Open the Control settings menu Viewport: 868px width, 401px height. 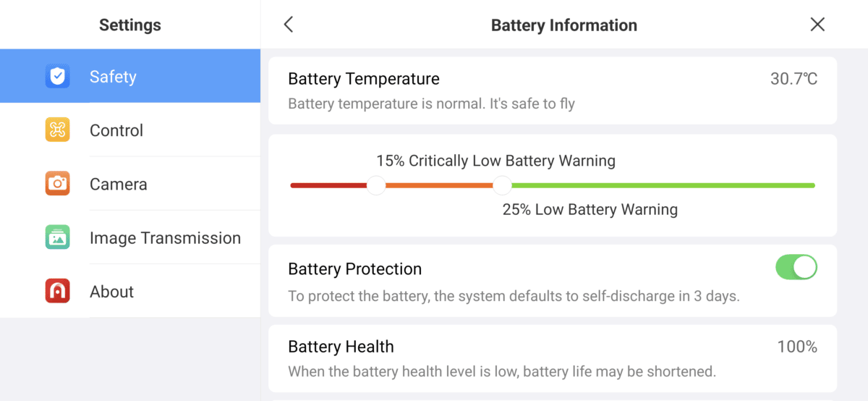(x=130, y=130)
